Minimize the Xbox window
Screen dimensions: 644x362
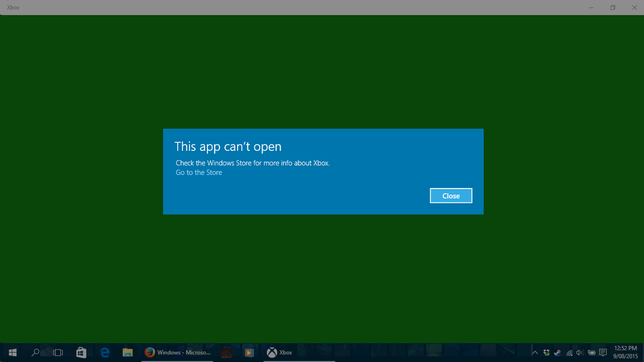(591, 8)
